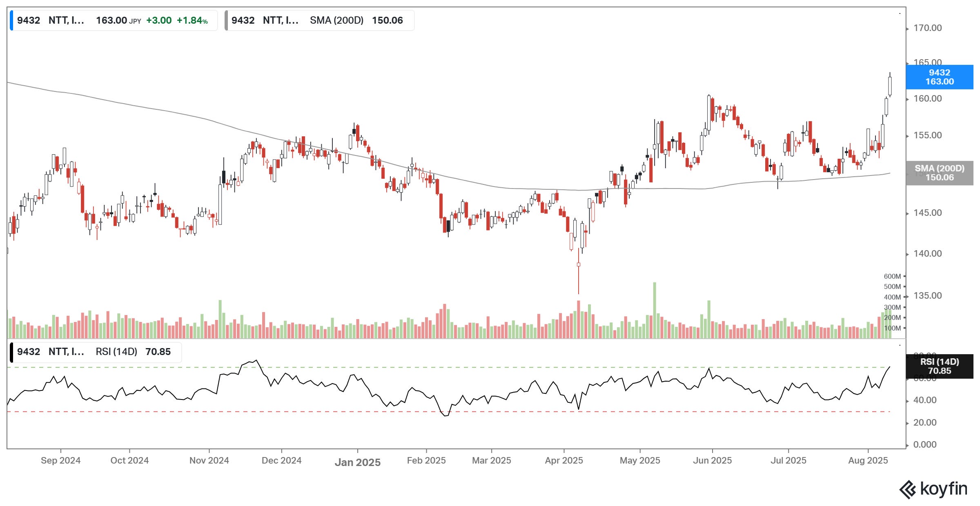The width and height of the screenshot is (980, 506).
Task: Click the black RSI legend color bar
Action: coord(11,352)
